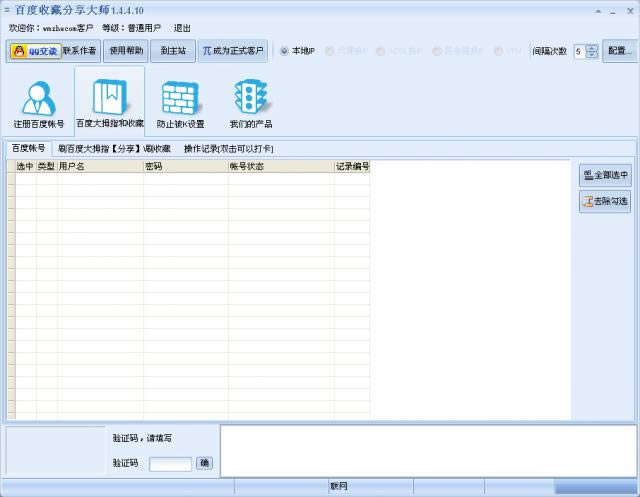Switch to the 百度帐号 tab
Screen dimensions: 640x497
28,148
